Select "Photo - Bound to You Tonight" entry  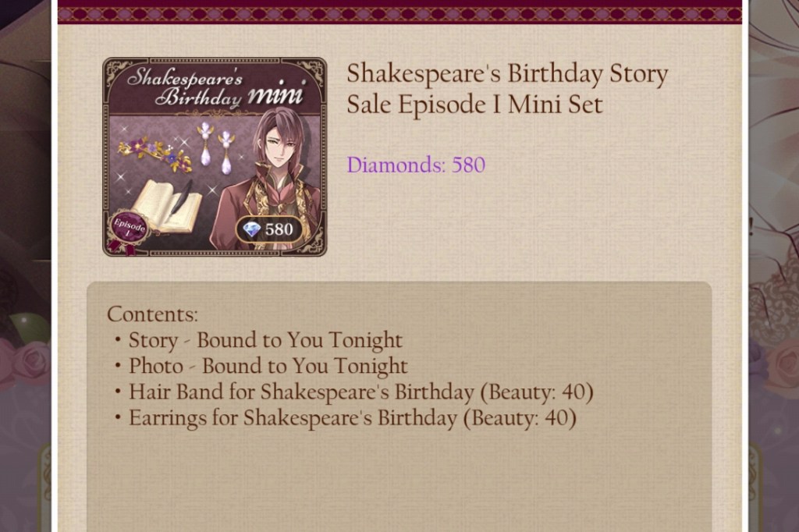[x=268, y=366]
